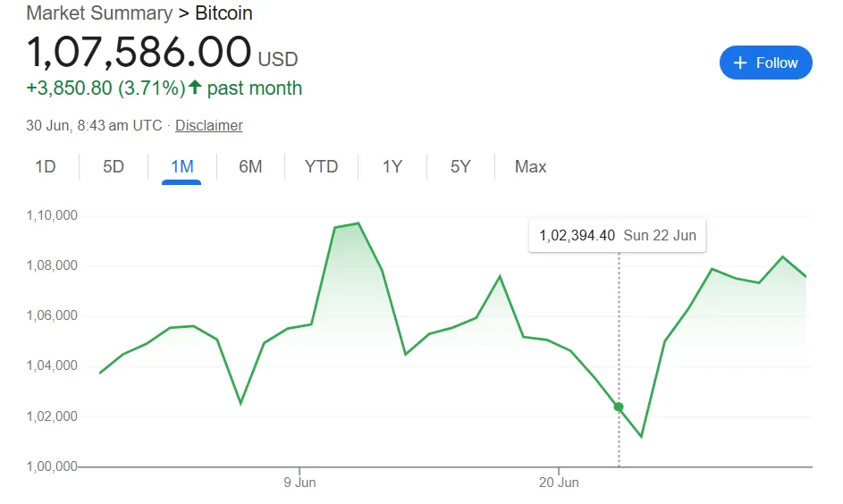Viewport: 843px width, 504px height.
Task: Click the +3,850.80 (3.71%) change text
Action: pos(105,88)
